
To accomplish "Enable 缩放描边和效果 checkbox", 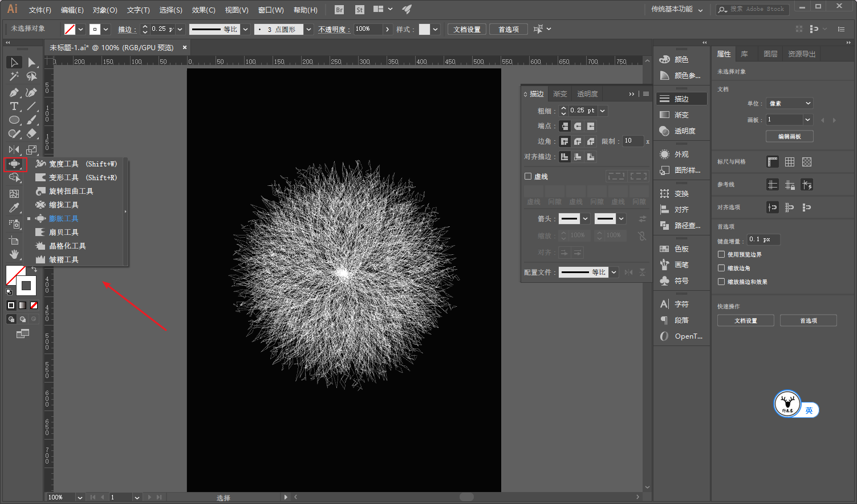I will (721, 282).
